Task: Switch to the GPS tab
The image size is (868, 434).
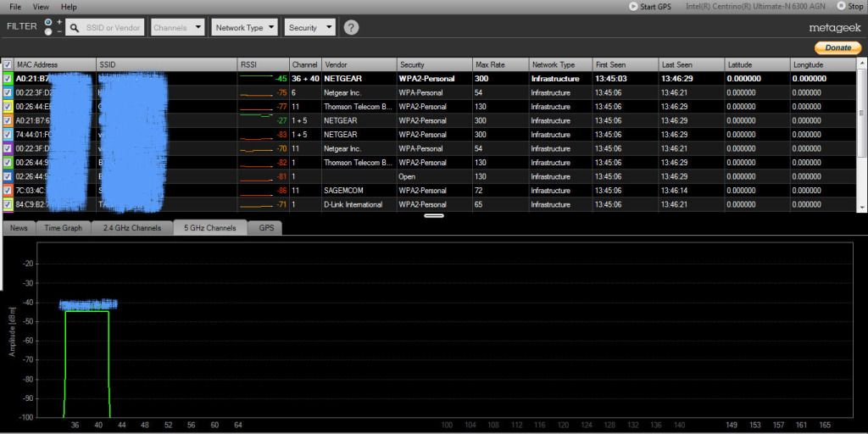Action: [265, 228]
